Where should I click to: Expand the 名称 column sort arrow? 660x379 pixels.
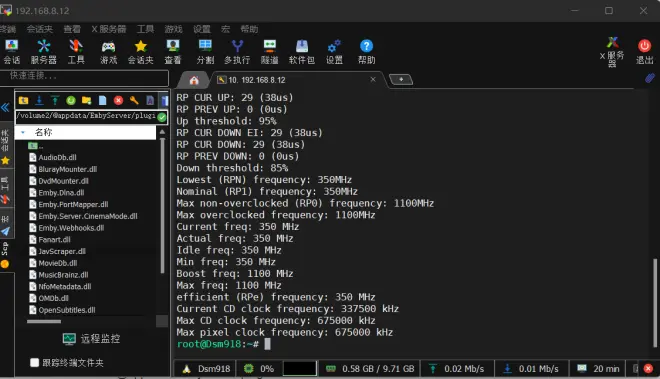pyautogui.click(x=23, y=132)
